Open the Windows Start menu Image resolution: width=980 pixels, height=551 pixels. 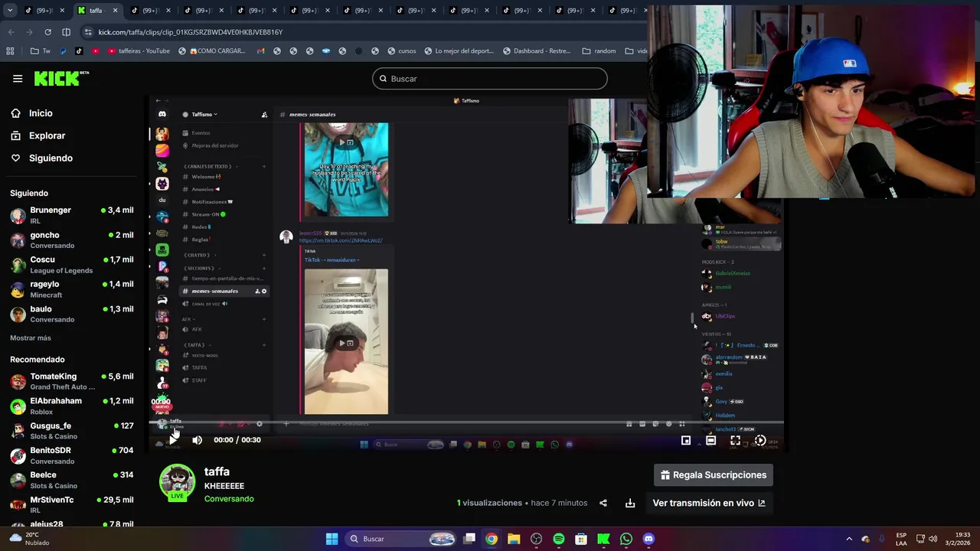tap(332, 539)
